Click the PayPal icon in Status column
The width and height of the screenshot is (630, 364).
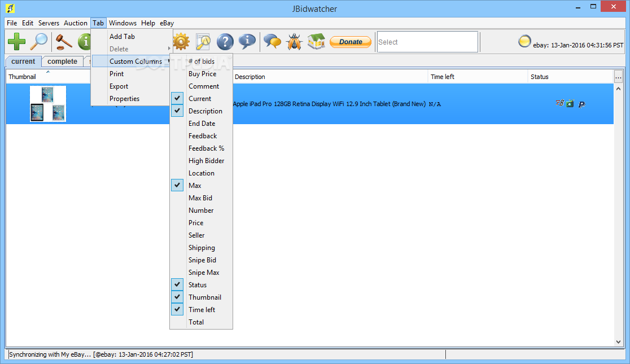(581, 104)
